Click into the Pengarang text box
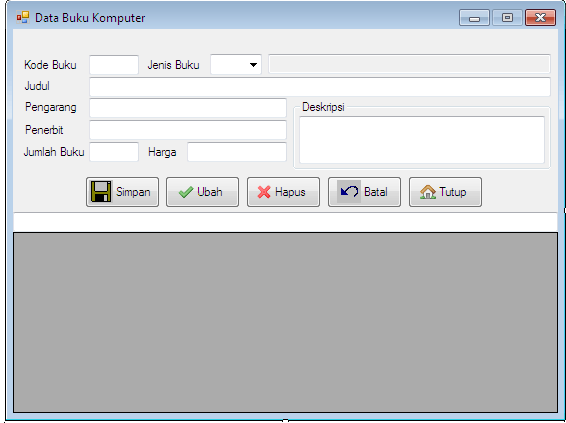 click(x=188, y=108)
